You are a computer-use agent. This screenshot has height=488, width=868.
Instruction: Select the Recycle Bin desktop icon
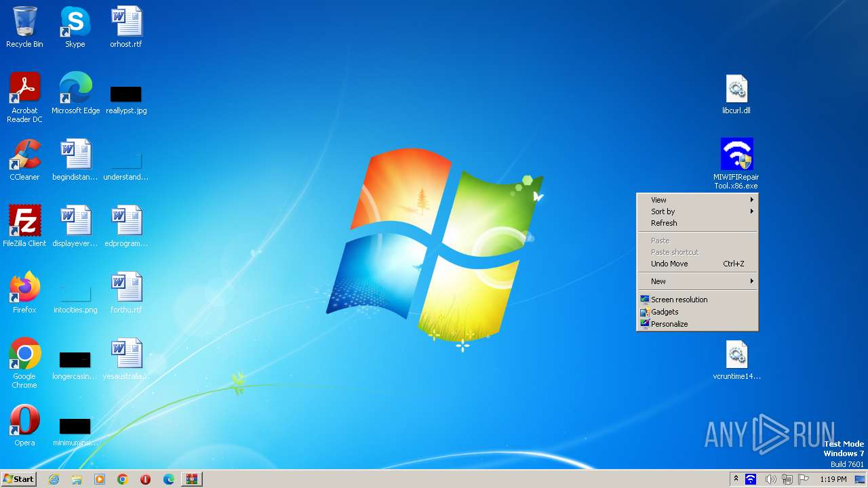click(x=24, y=27)
